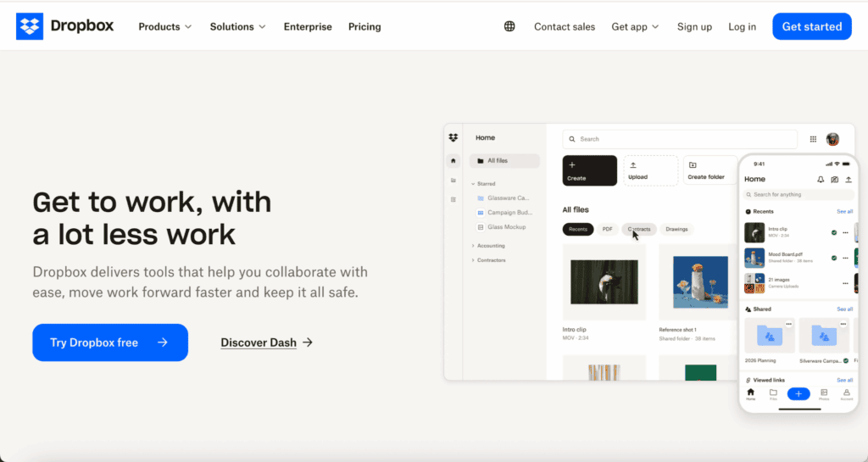868x462 pixels.
Task: Click the Dropbox glyph in the mockup sidebar
Action: click(453, 138)
